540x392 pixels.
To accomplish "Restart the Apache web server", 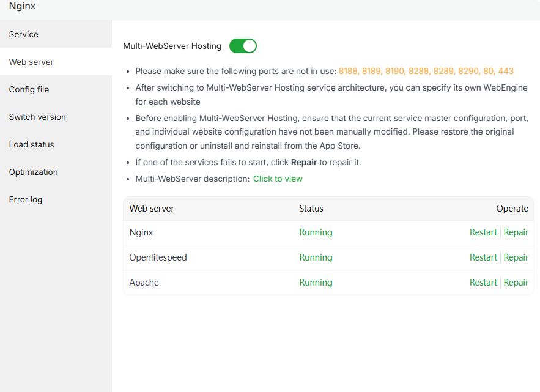I will coord(483,283).
